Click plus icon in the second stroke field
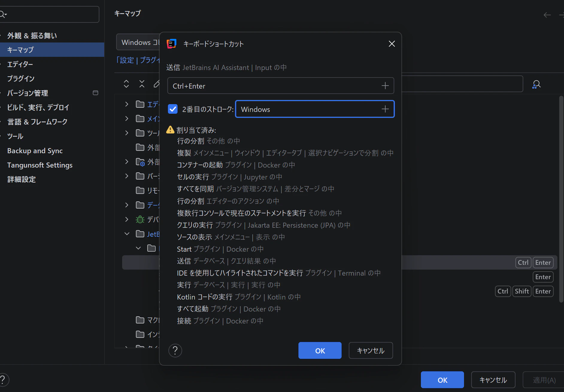 [x=385, y=109]
